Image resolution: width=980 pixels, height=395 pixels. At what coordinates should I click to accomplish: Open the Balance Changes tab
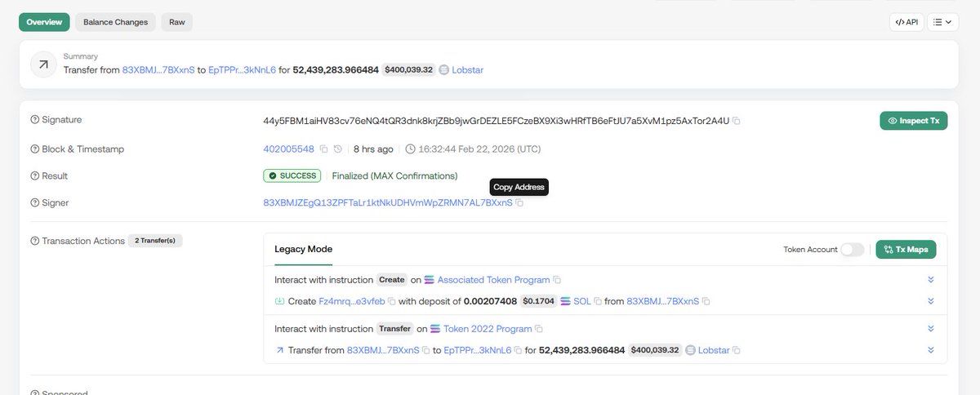[x=115, y=22]
